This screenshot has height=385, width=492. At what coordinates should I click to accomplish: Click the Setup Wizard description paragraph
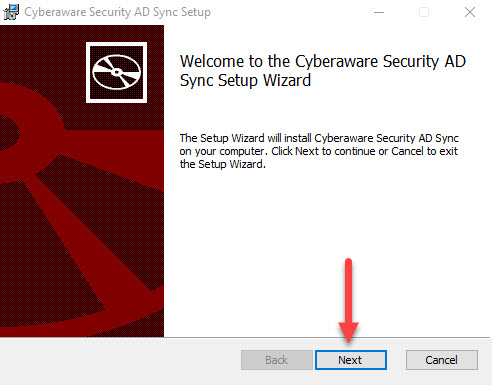pos(319,151)
